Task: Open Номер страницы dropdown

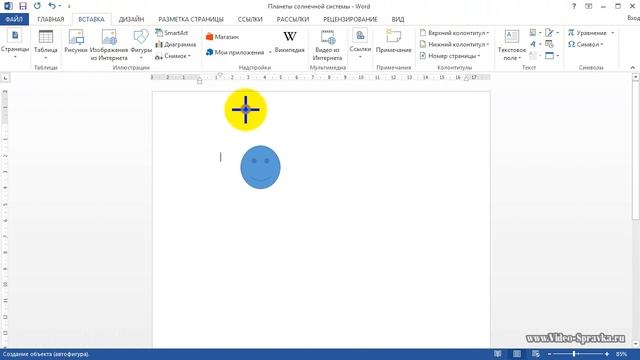Action: pyautogui.click(x=450, y=56)
